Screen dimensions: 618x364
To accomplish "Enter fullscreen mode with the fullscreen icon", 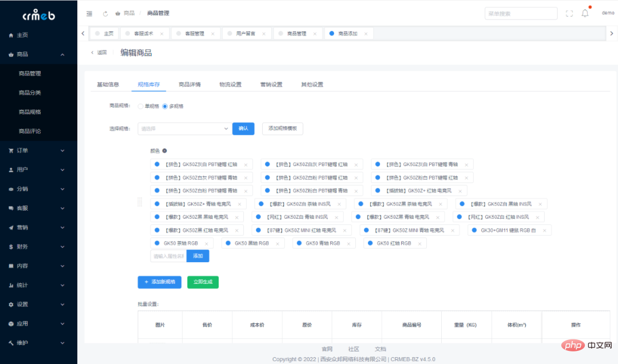I will (x=569, y=13).
